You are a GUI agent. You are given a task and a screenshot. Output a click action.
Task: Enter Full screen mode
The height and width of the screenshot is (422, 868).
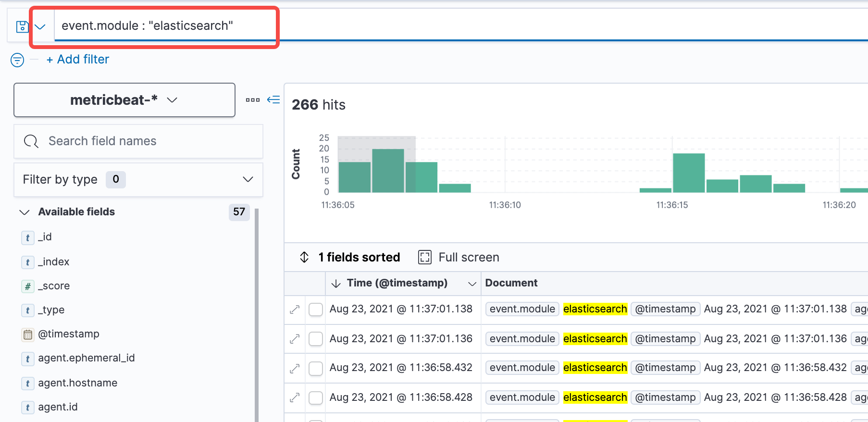pyautogui.click(x=459, y=257)
